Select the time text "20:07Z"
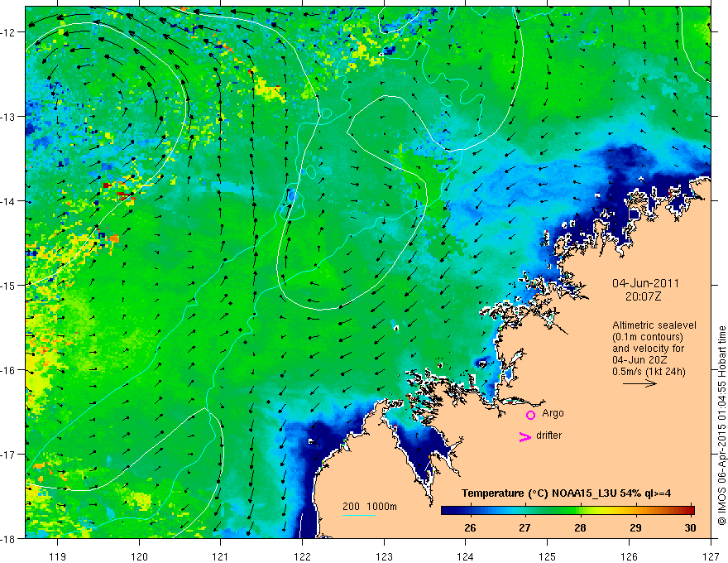This screenshot has height=563, width=728. pyautogui.click(x=643, y=296)
